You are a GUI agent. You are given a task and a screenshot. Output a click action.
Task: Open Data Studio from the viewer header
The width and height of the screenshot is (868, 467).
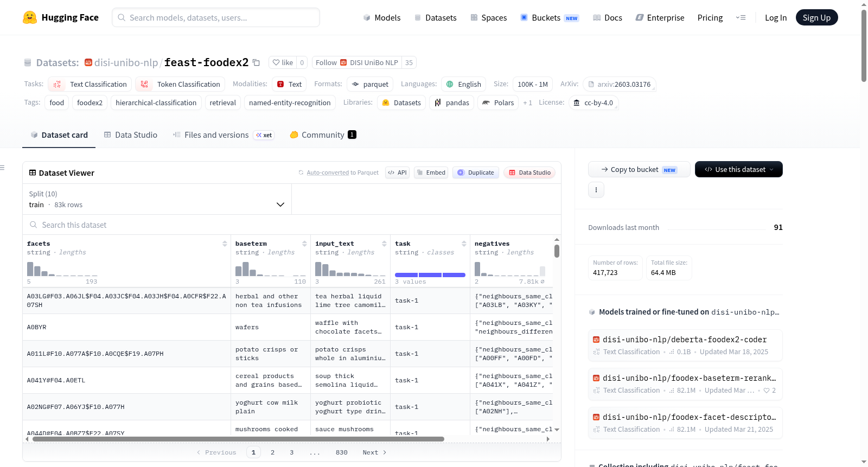tap(529, 172)
